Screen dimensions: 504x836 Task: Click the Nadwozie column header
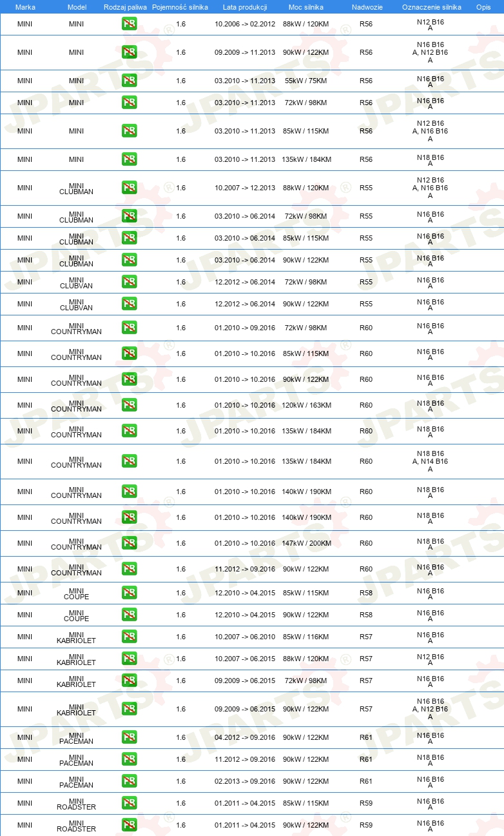[x=366, y=7]
